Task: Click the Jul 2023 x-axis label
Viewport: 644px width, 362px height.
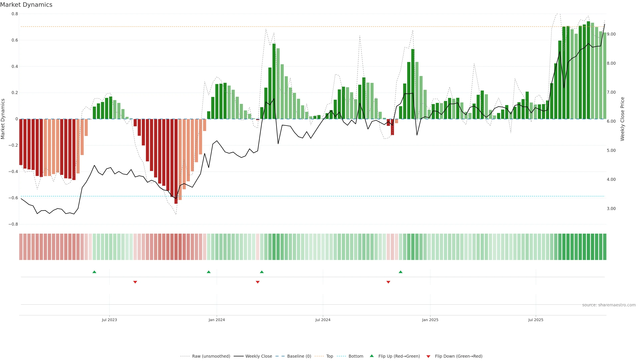Action: (109, 320)
